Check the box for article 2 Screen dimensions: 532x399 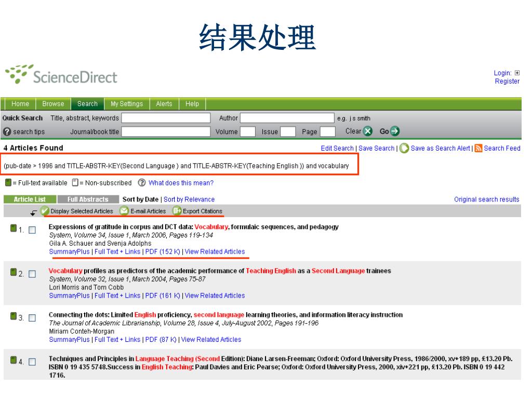pyautogui.click(x=32, y=274)
